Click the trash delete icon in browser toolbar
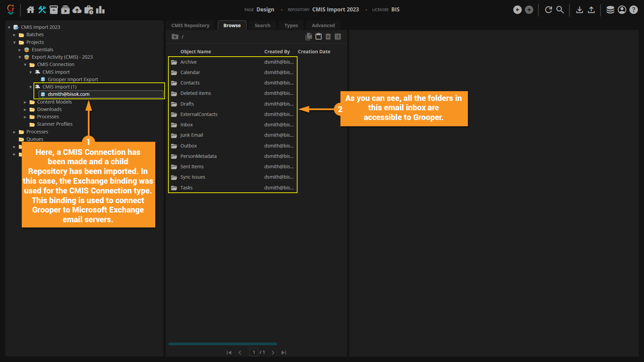This screenshot has width=644, height=362. pos(328,37)
